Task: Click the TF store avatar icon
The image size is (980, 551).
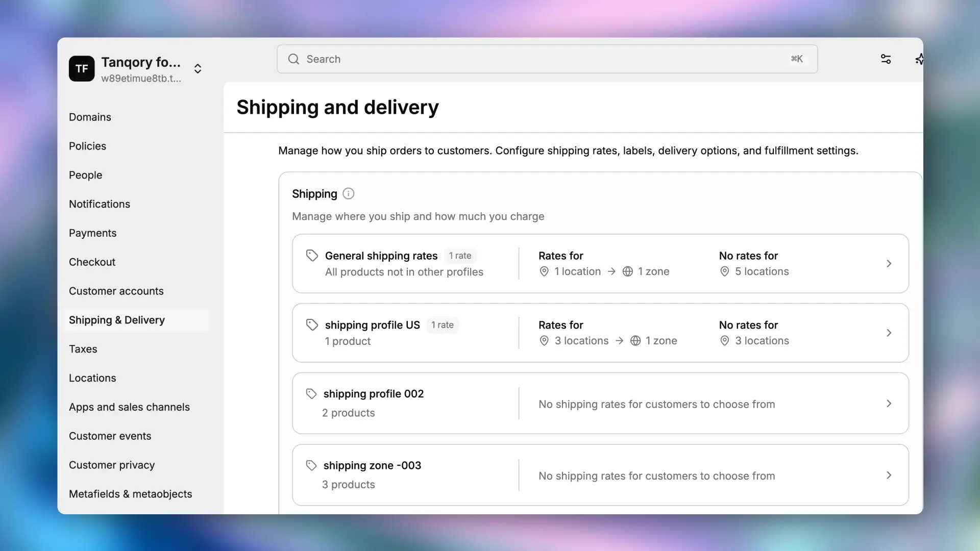Action: (x=82, y=69)
